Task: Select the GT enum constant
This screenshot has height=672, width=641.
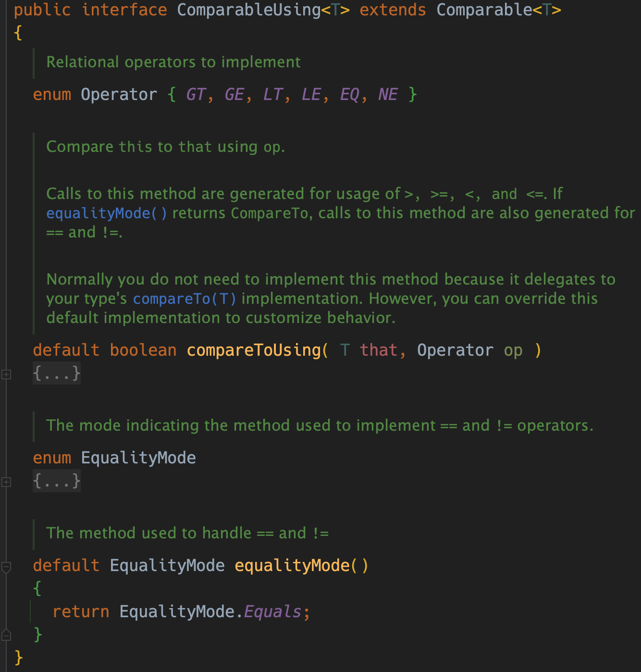Action: 196,94
